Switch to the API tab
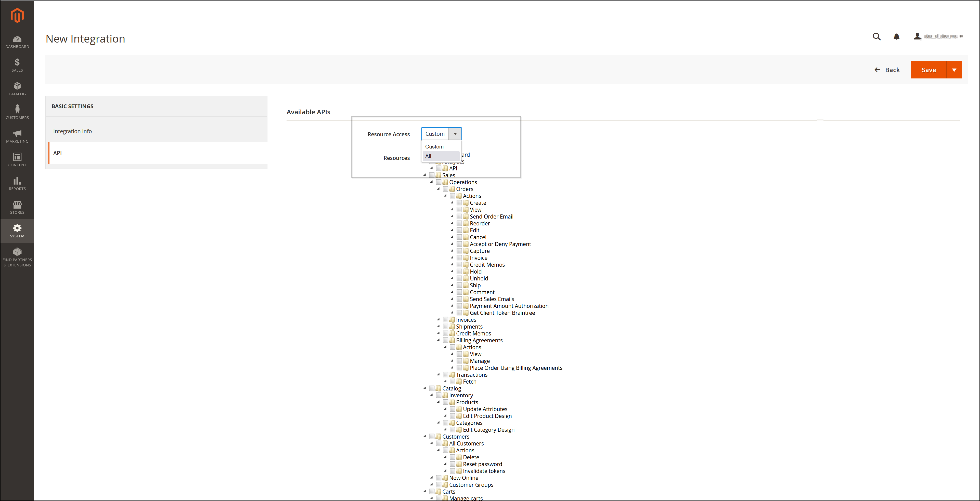Viewport: 980px width, 501px height. click(158, 153)
